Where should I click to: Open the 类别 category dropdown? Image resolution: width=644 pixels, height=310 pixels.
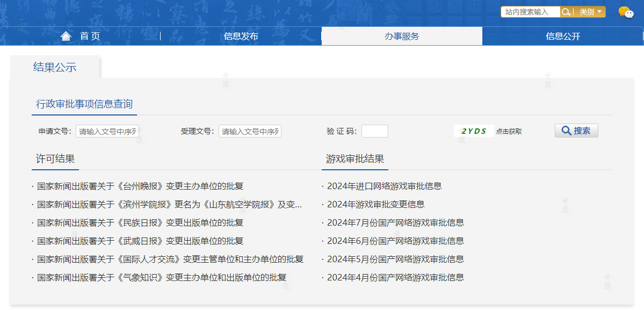point(591,11)
